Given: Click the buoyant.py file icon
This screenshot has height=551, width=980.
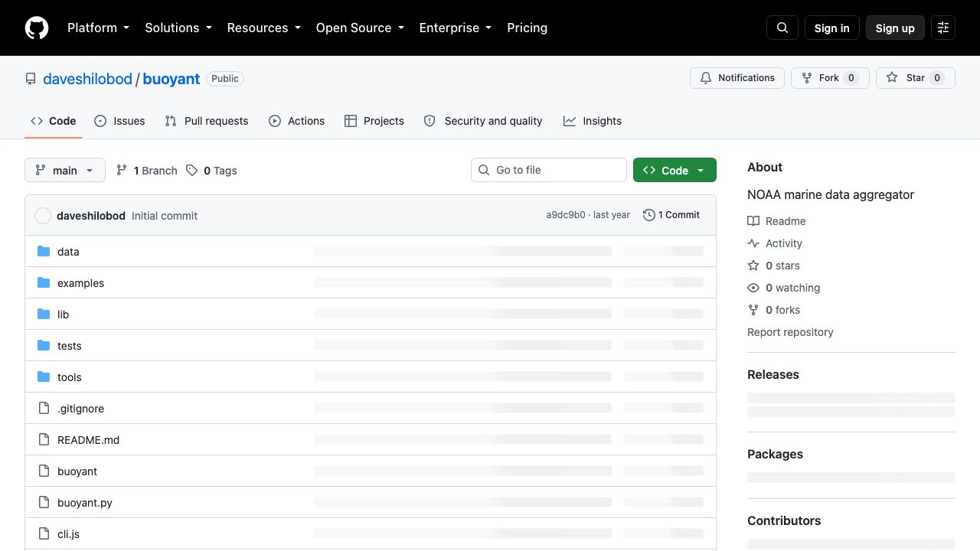Looking at the screenshot, I should point(44,502).
